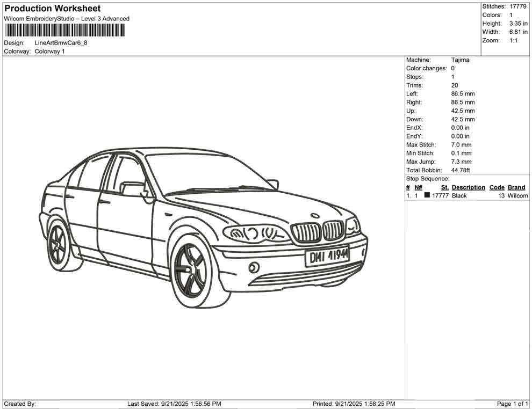Click the Code column header
This screenshot has width=532, height=409.
coord(497,187)
